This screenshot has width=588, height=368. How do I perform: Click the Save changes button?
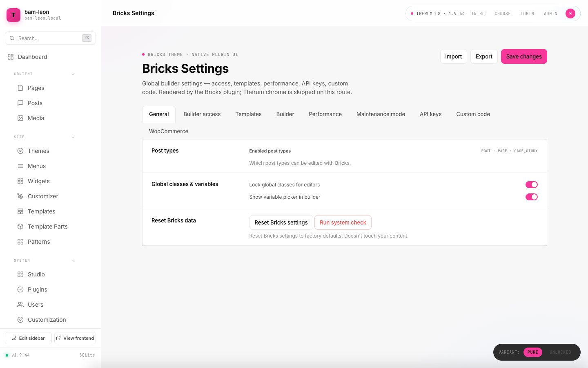point(524,56)
